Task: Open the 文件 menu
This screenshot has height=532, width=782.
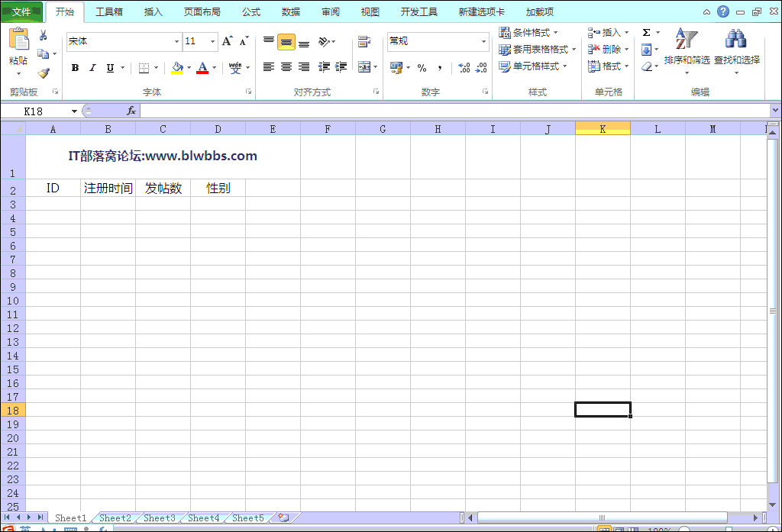Action: pos(22,11)
